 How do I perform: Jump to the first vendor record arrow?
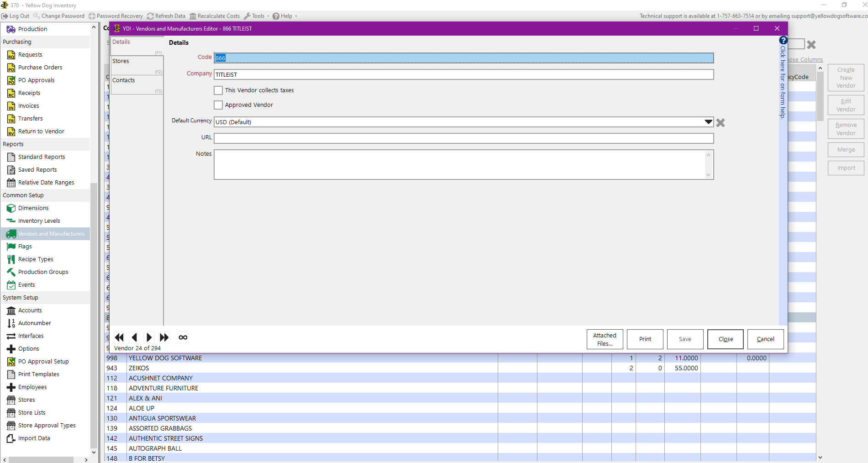coord(119,337)
